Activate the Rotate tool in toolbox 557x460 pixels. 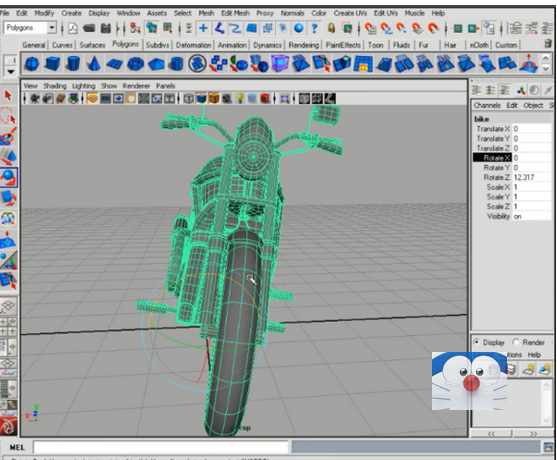click(9, 177)
